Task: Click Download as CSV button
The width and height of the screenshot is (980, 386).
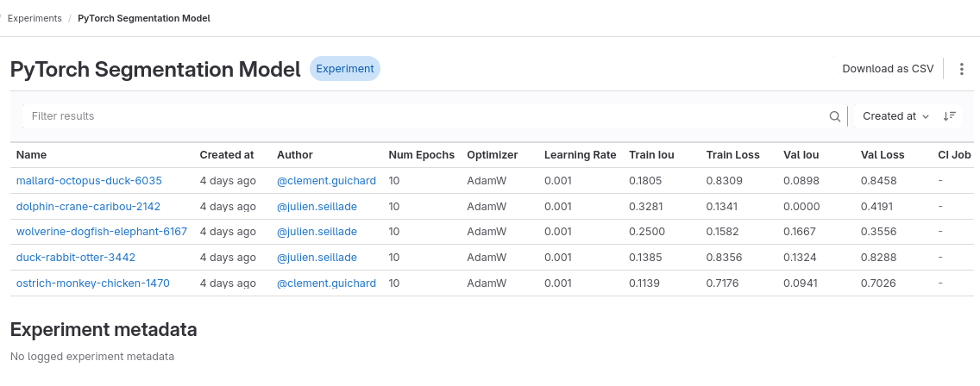Action: [888, 69]
